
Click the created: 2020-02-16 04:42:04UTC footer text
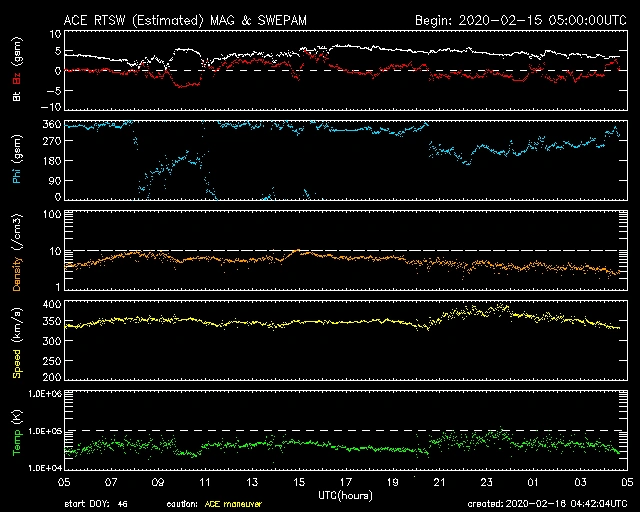tap(547, 504)
